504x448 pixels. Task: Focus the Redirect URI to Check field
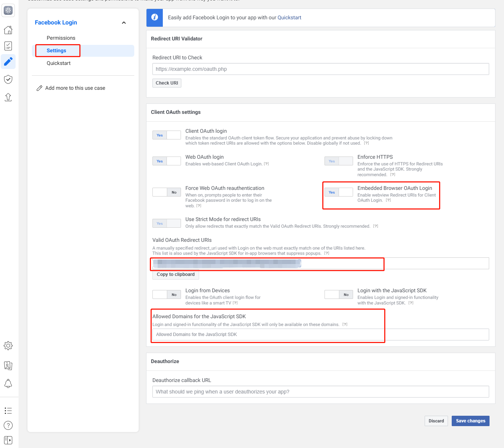pyautogui.click(x=321, y=69)
